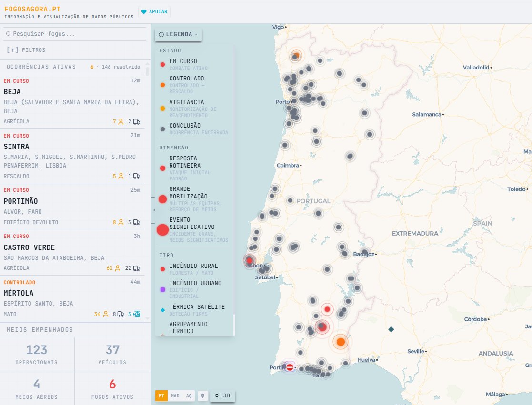Click the truck icon in the Mértola row

coord(121,314)
